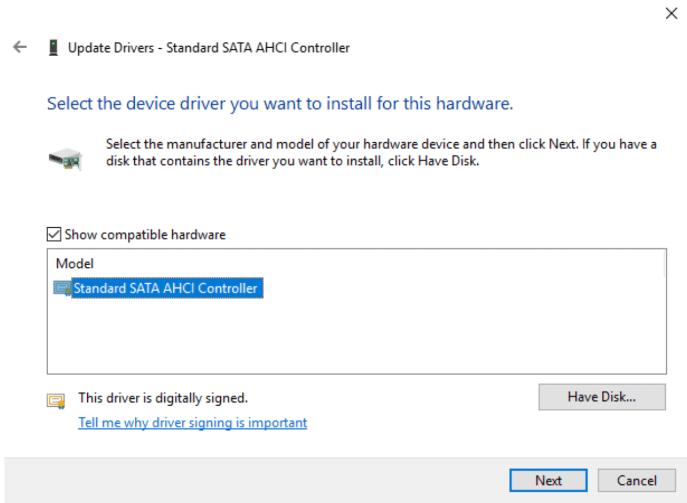Close the Update Drivers dialog with X

669,16
